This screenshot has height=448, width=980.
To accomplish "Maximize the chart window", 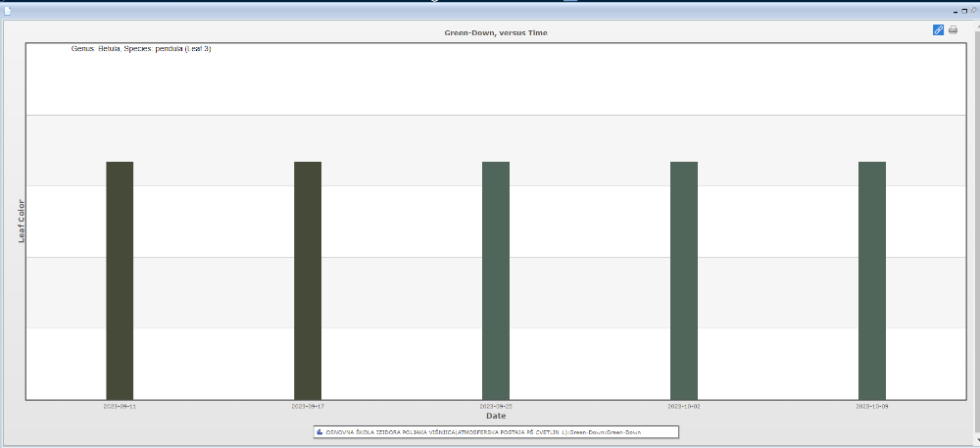I will coord(963,10).
